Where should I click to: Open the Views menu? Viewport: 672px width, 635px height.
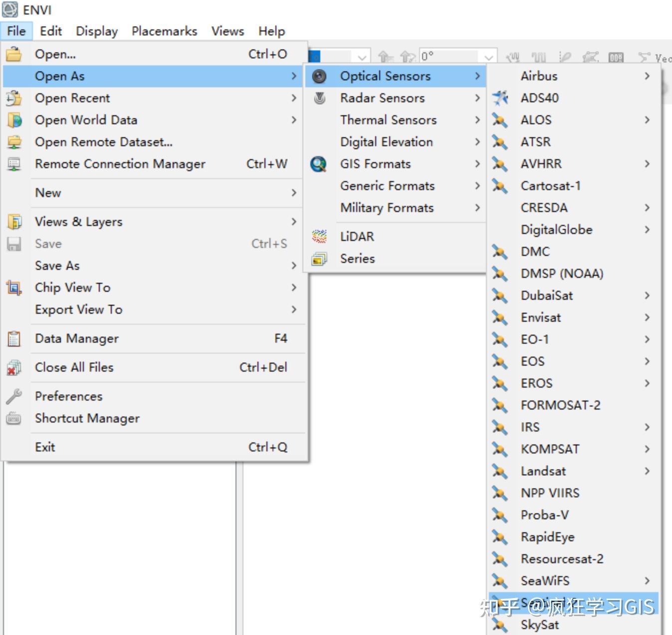tap(227, 31)
